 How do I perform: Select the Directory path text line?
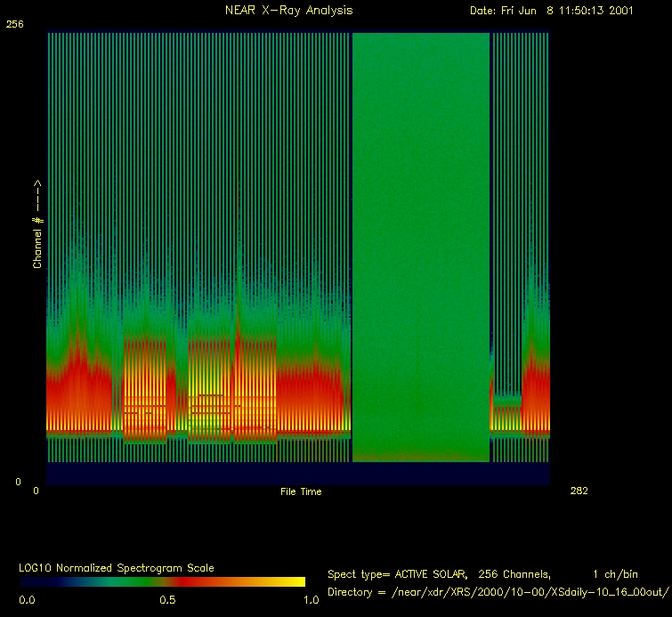pyautogui.click(x=498, y=591)
